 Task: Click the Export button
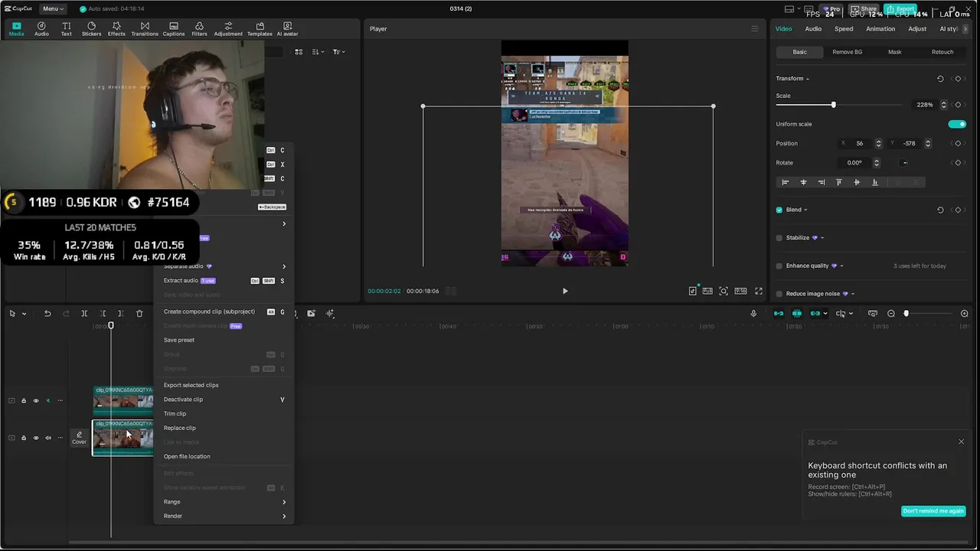pyautogui.click(x=900, y=9)
